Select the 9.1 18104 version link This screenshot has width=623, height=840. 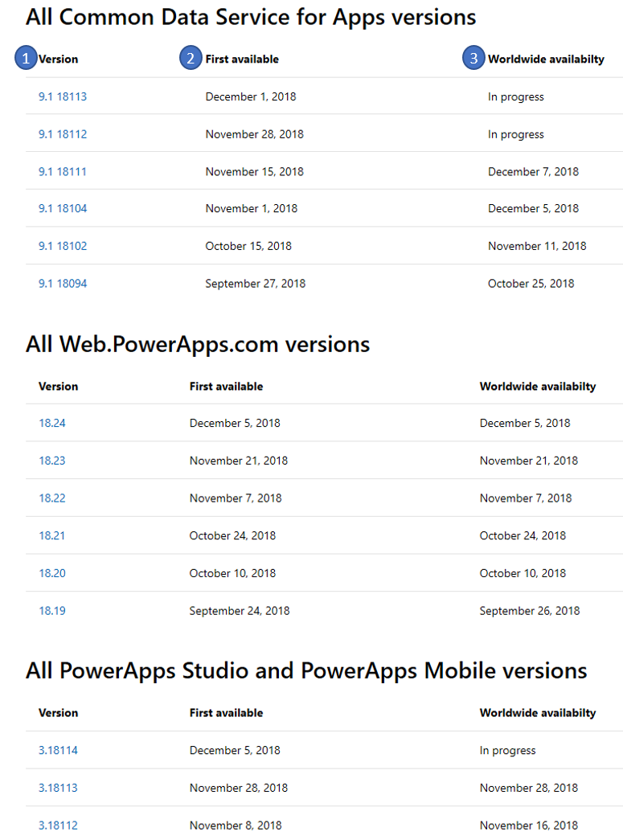(x=63, y=208)
